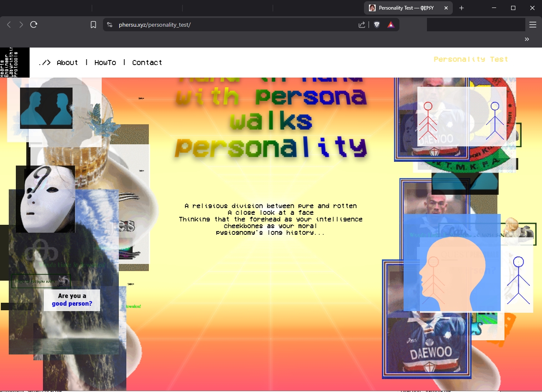Screen dimensions: 542x392
Task: Click the share page icon
Action: tap(362, 25)
